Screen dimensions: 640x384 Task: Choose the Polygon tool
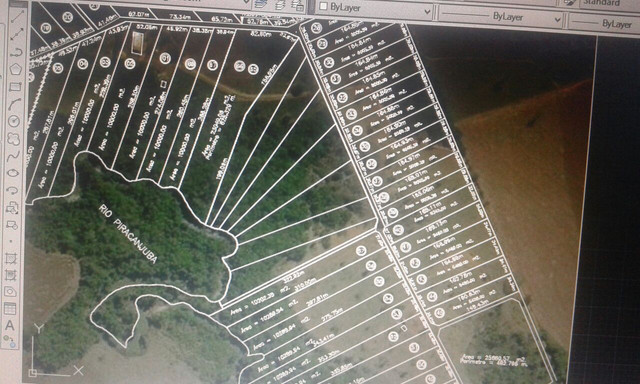[16, 68]
